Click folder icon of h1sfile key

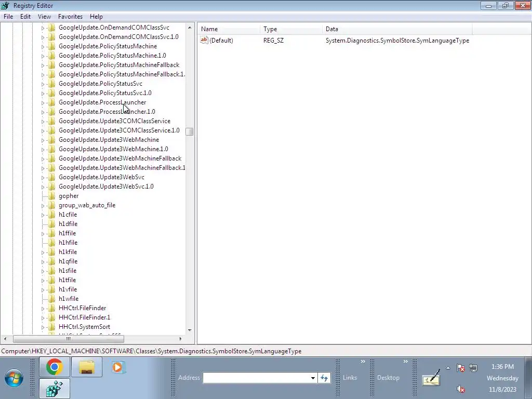point(51,271)
